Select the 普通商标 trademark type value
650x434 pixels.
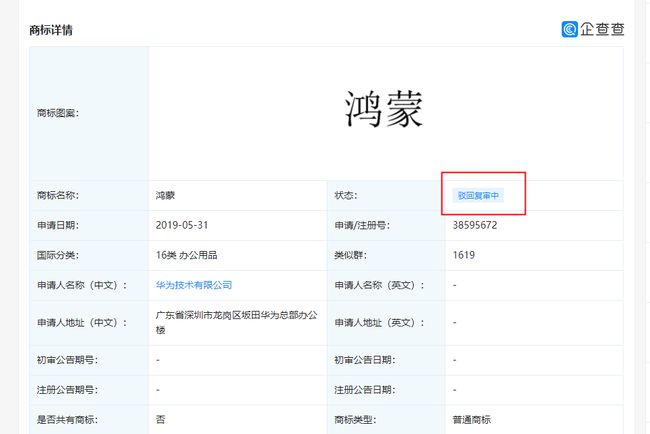point(471,419)
